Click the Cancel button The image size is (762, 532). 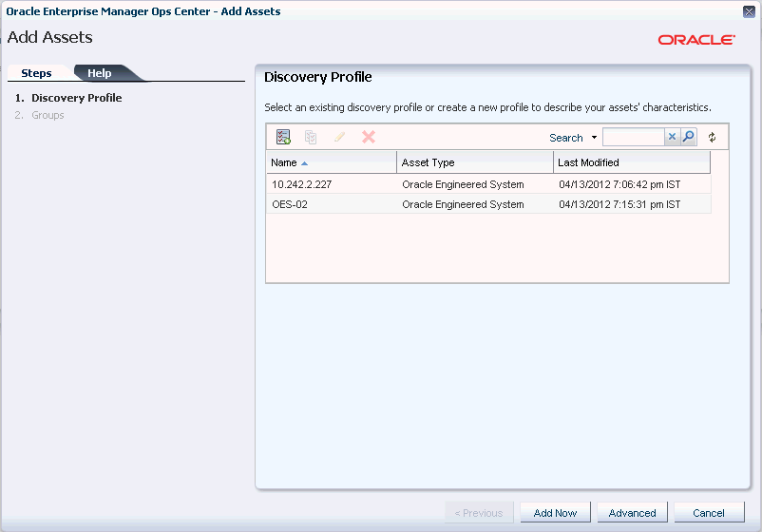(709, 513)
